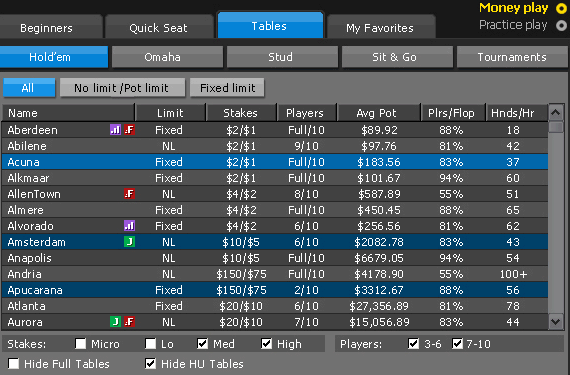
Task: Select the Almere table row
Action: click(275, 210)
